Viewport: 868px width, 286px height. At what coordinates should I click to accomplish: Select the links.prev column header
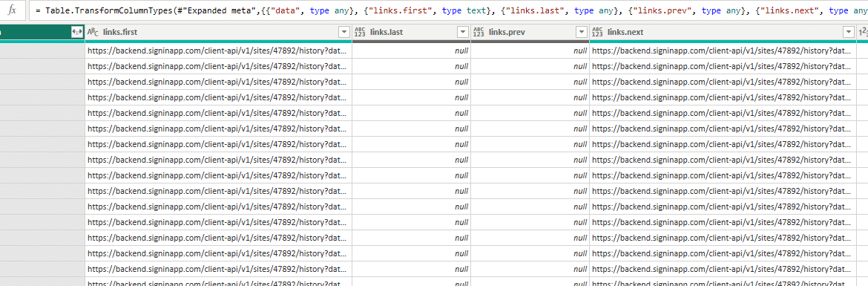click(530, 33)
